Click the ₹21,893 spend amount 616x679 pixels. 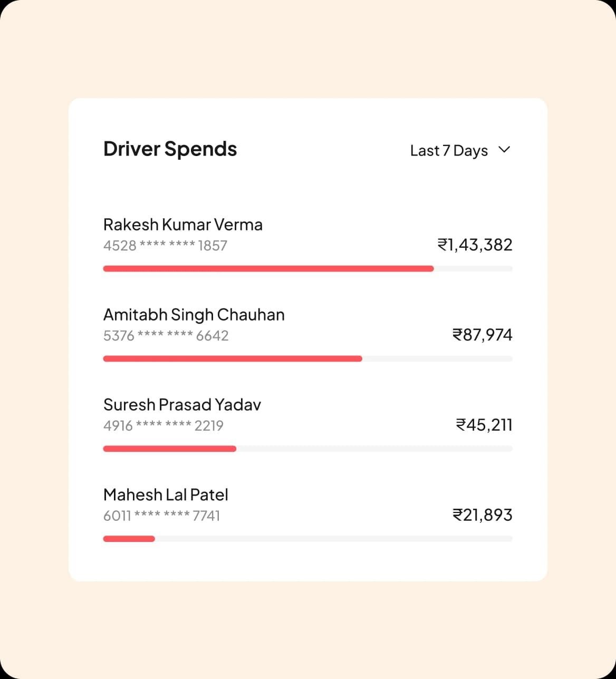pyautogui.click(x=482, y=515)
